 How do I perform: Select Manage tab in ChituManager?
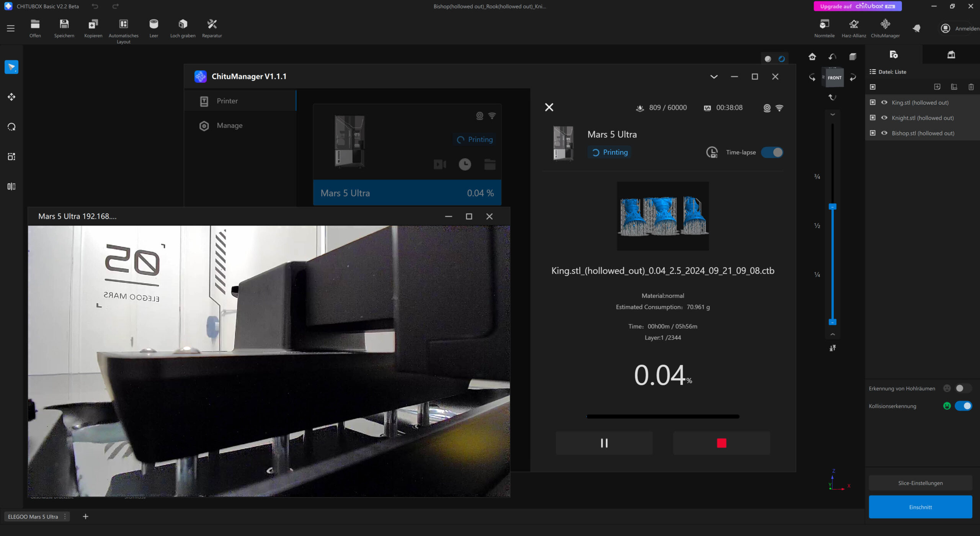tap(240, 125)
